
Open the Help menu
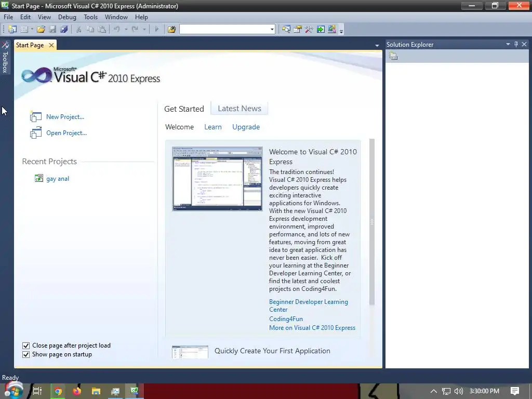point(141,17)
